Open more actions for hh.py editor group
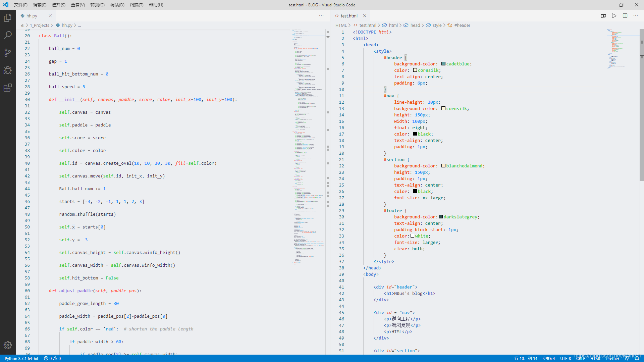This screenshot has height=362, width=644. pos(321,16)
